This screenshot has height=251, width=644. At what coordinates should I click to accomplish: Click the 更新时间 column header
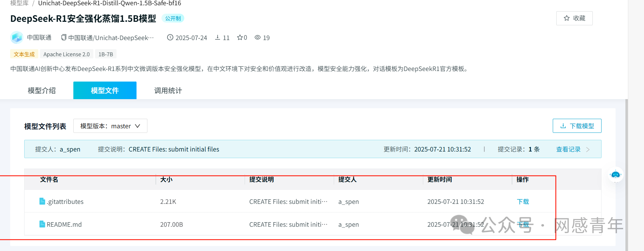[x=440, y=179]
